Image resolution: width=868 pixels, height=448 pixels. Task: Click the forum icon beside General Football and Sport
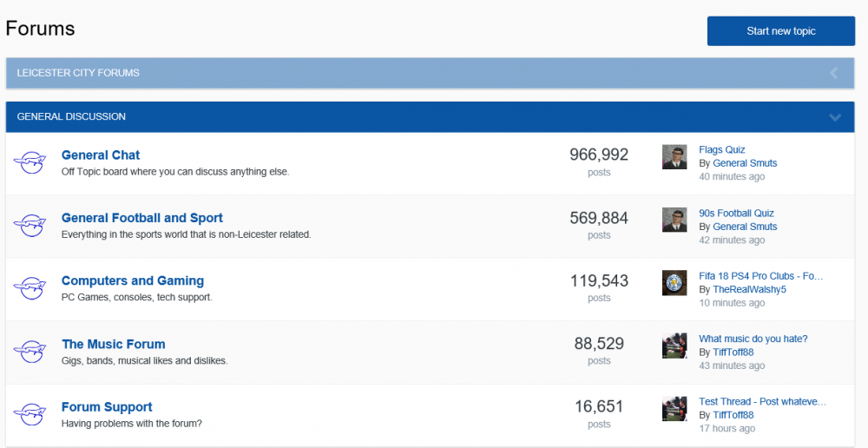[30, 226]
